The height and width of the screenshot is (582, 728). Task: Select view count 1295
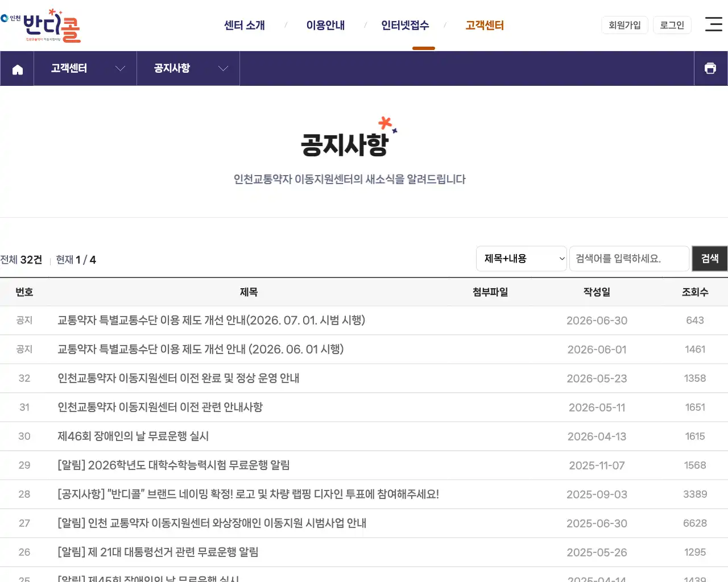[695, 552]
